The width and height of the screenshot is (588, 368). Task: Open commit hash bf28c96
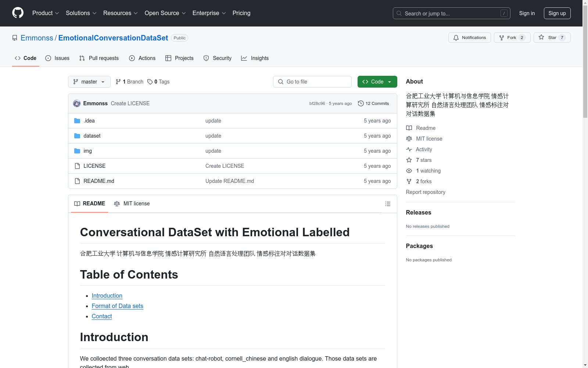tap(317, 103)
